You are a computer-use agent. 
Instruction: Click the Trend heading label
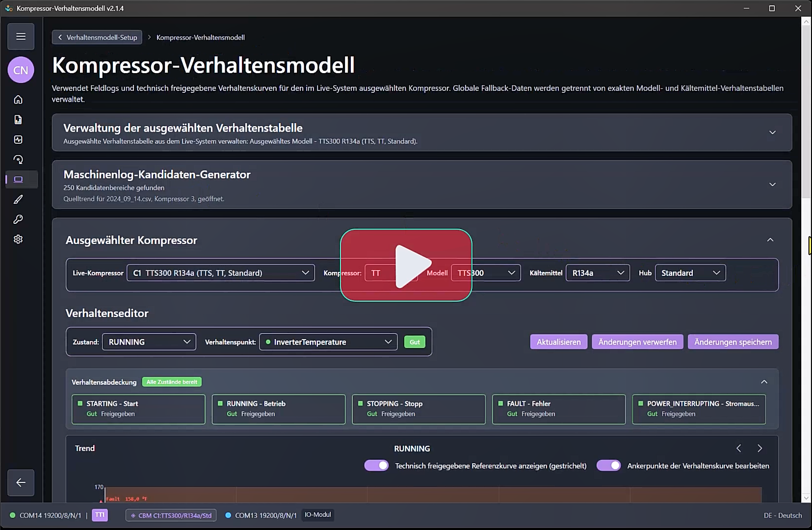click(85, 448)
